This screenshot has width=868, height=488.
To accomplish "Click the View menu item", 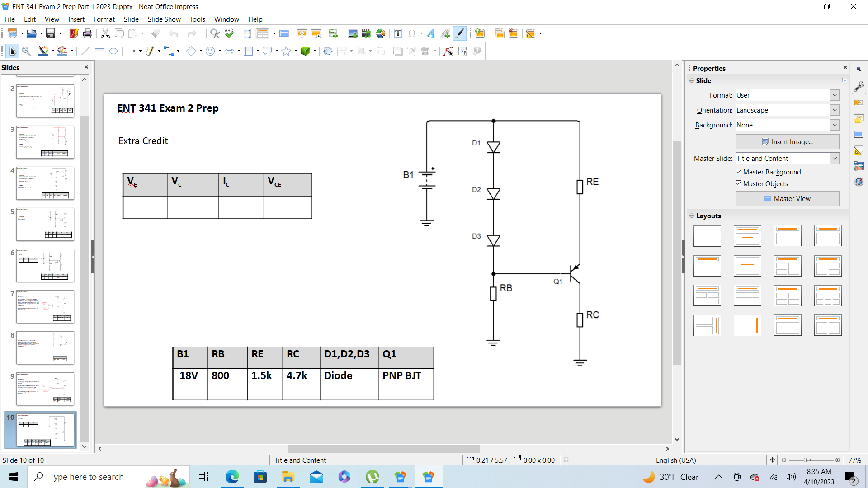I will coord(52,19).
